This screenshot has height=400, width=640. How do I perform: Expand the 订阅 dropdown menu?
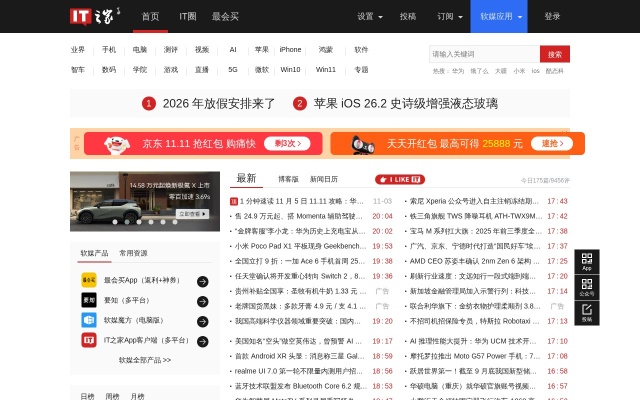(x=449, y=17)
